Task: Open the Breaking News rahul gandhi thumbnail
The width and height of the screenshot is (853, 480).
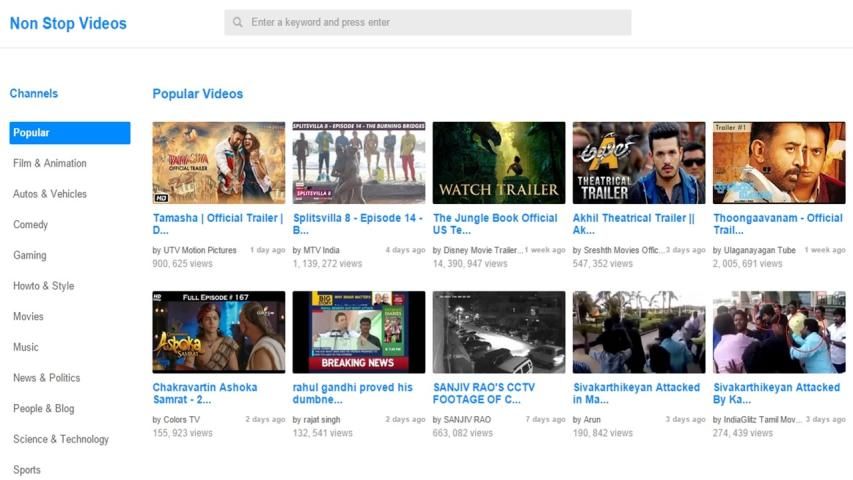Action: 358,332
